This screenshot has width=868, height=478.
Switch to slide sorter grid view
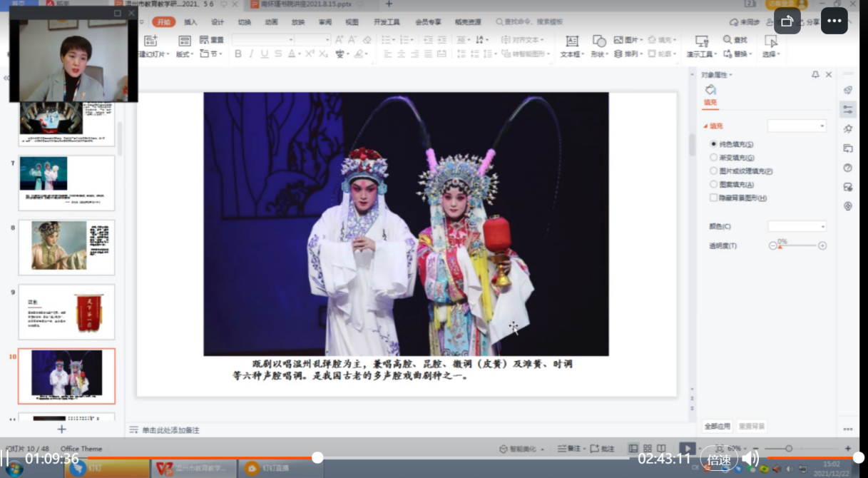[647, 449]
